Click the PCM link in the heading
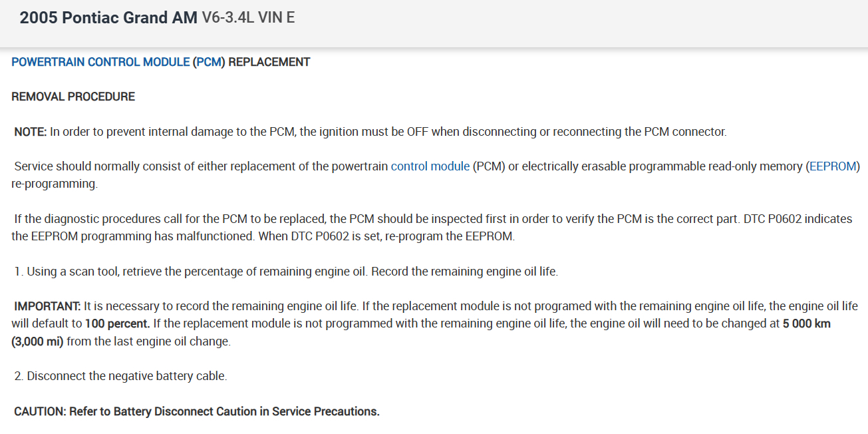The width and height of the screenshot is (868, 434). coord(209,62)
